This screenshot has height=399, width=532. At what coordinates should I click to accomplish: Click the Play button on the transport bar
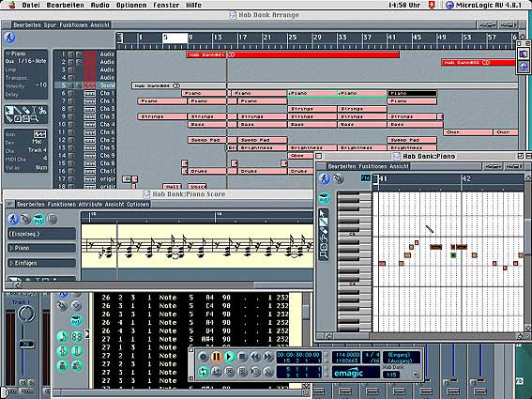coord(229,357)
